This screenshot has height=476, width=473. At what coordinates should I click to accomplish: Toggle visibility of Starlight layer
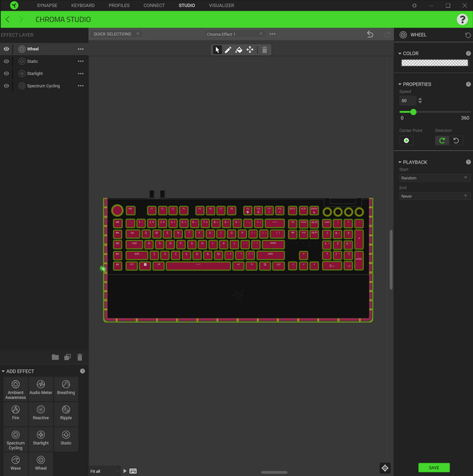point(6,73)
